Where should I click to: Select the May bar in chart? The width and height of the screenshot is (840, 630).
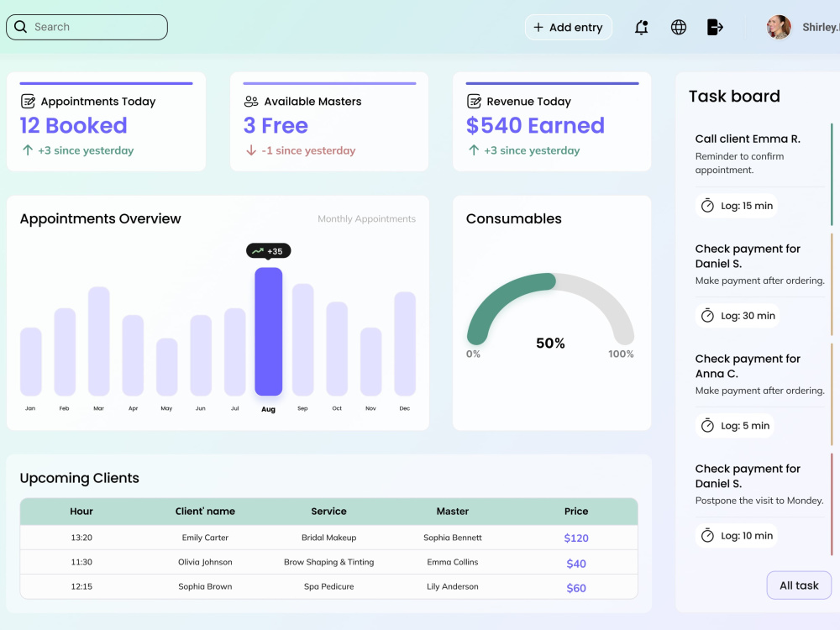pyautogui.click(x=166, y=367)
